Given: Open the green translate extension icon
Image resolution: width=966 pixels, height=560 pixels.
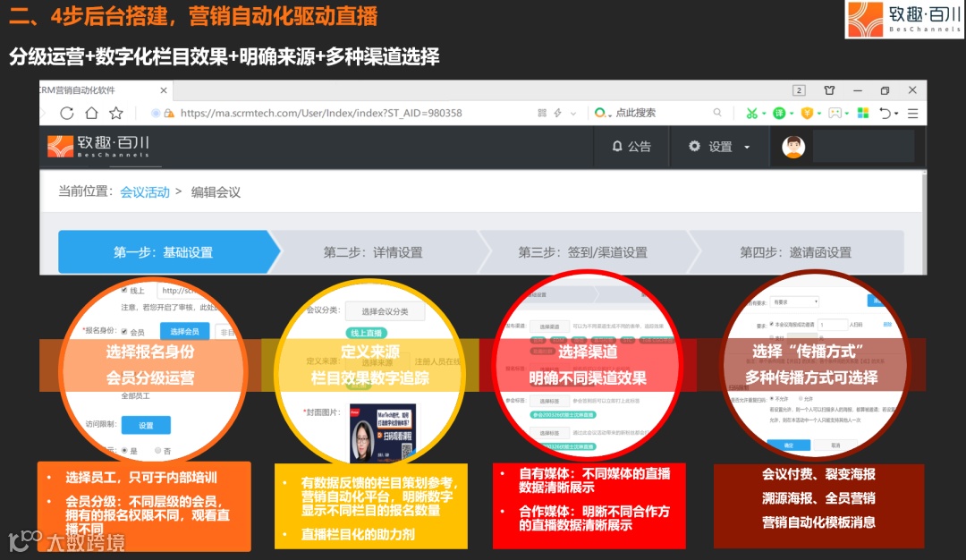Looking at the screenshot, I should pos(779,114).
